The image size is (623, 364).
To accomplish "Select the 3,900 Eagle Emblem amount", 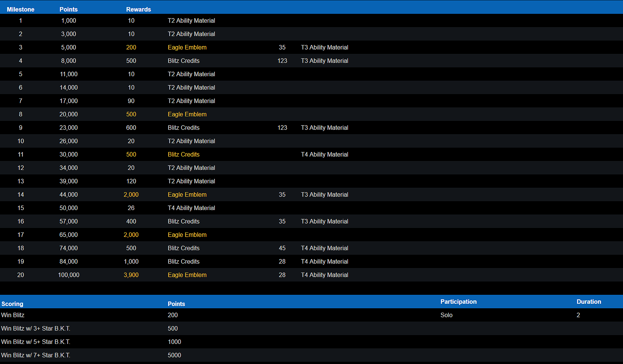I will 131,275.
